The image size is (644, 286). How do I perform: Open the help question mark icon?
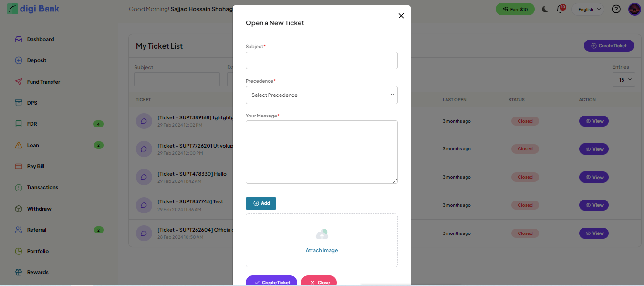click(616, 9)
